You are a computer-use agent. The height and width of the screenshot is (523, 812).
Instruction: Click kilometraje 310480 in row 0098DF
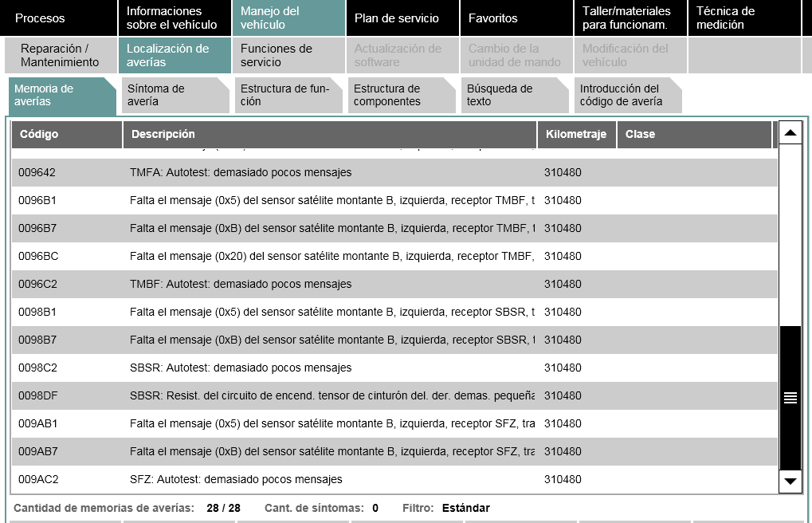[x=563, y=396]
